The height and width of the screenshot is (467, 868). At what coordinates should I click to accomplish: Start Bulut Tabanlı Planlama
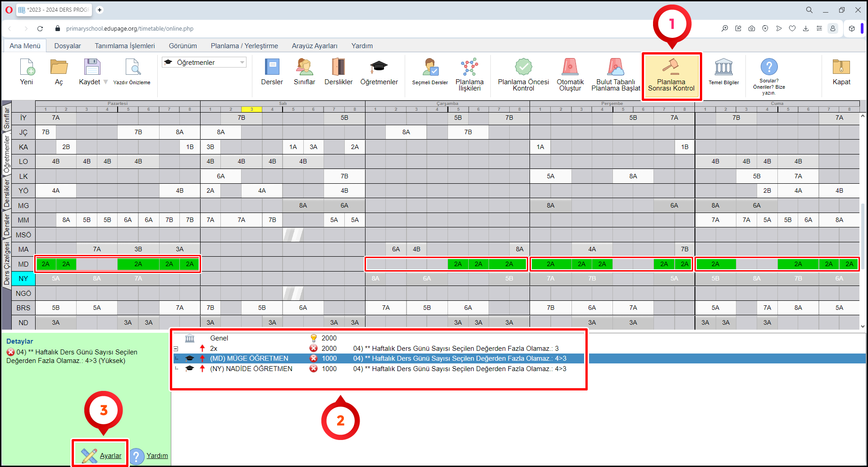coord(616,74)
